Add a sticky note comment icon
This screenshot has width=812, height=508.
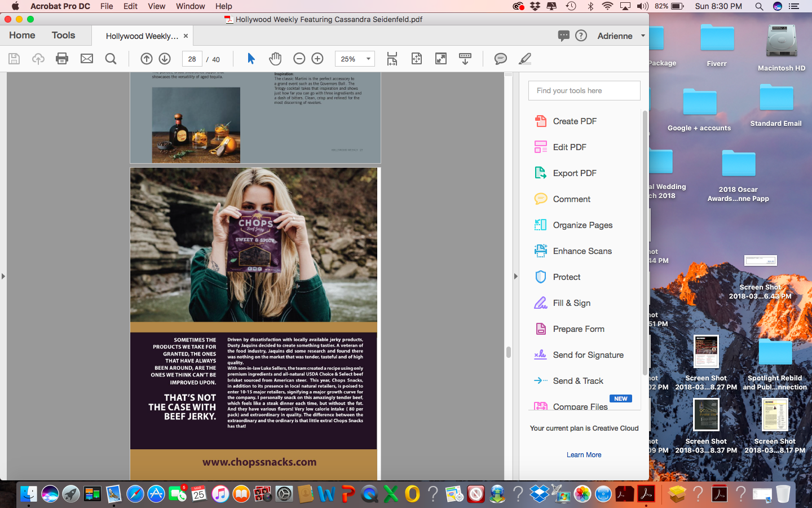[500, 59]
